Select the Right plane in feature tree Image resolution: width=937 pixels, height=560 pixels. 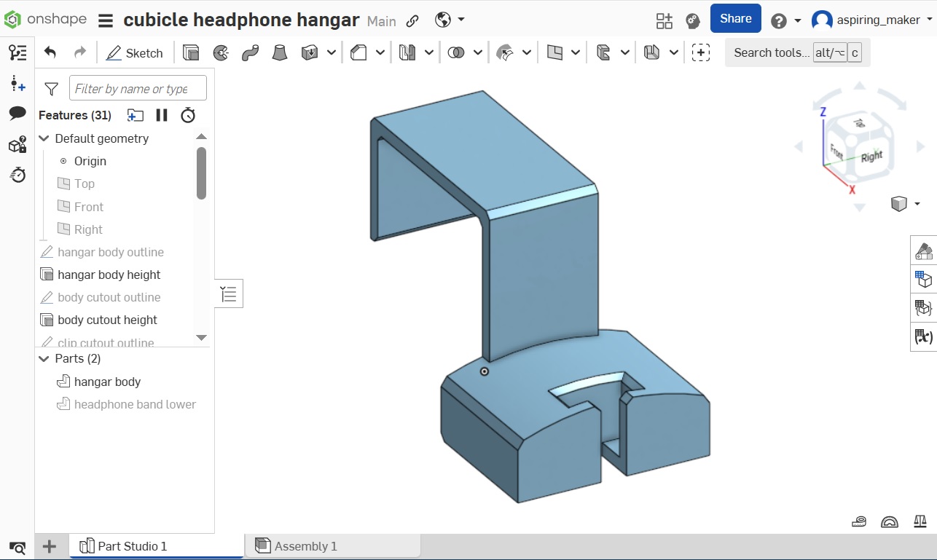pyautogui.click(x=88, y=229)
